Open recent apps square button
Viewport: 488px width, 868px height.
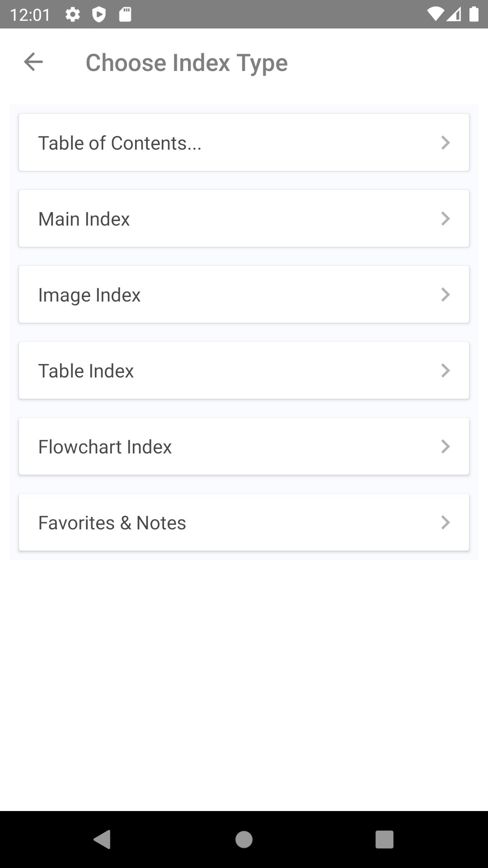(384, 840)
